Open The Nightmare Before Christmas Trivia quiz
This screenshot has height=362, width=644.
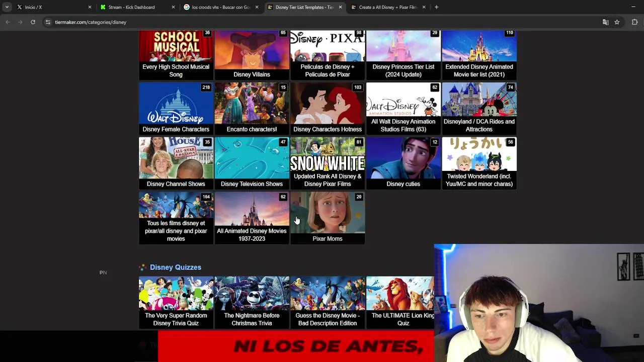tap(252, 302)
